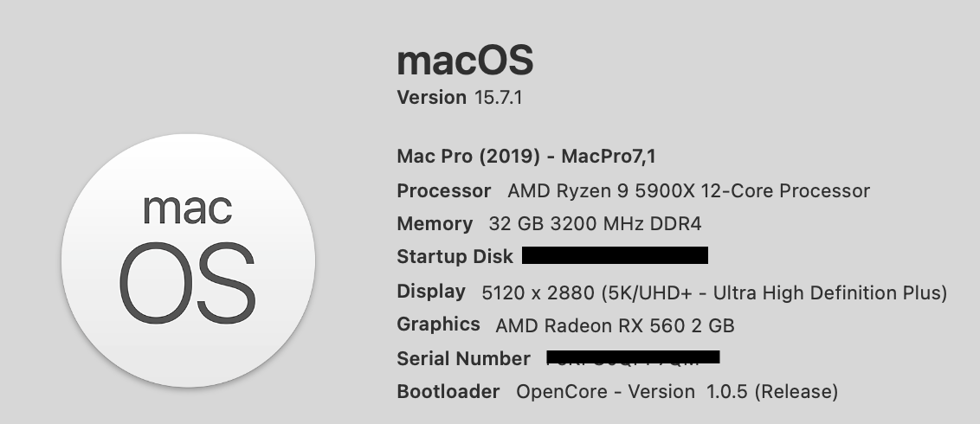Click the Serial Number label
The width and height of the screenshot is (980, 424).
click(463, 358)
